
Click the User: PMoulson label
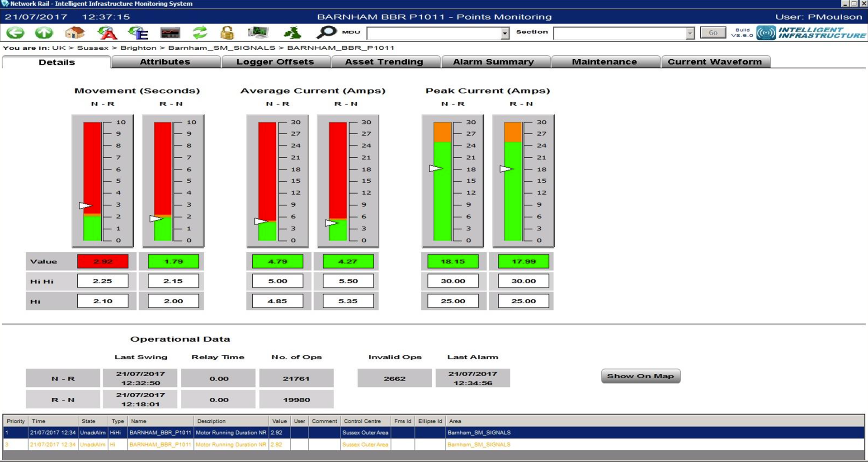click(x=819, y=17)
